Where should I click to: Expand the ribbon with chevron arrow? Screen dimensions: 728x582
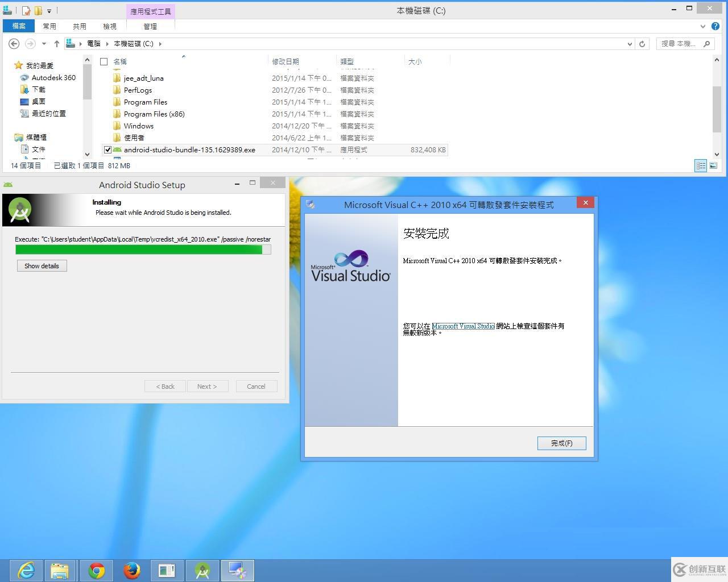(703, 26)
